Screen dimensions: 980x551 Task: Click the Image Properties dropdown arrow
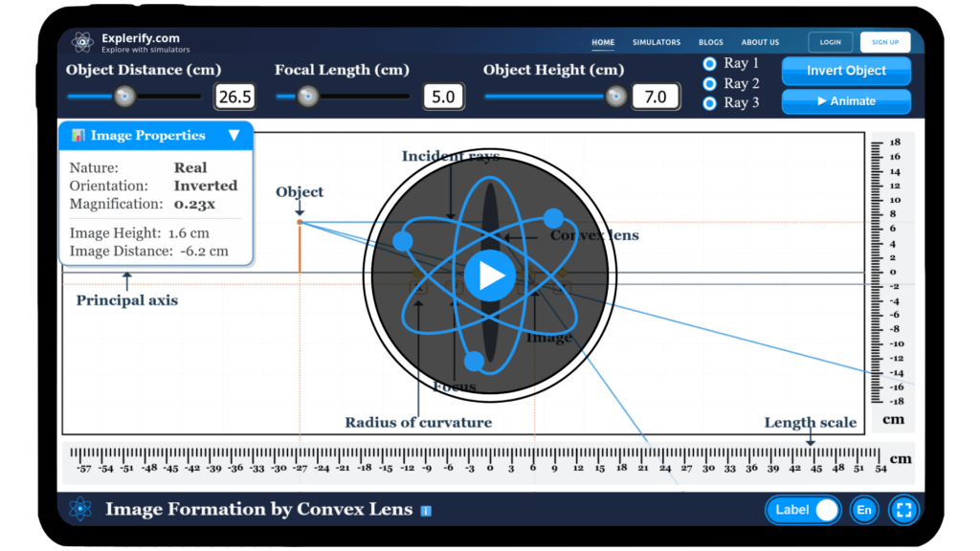click(x=235, y=135)
